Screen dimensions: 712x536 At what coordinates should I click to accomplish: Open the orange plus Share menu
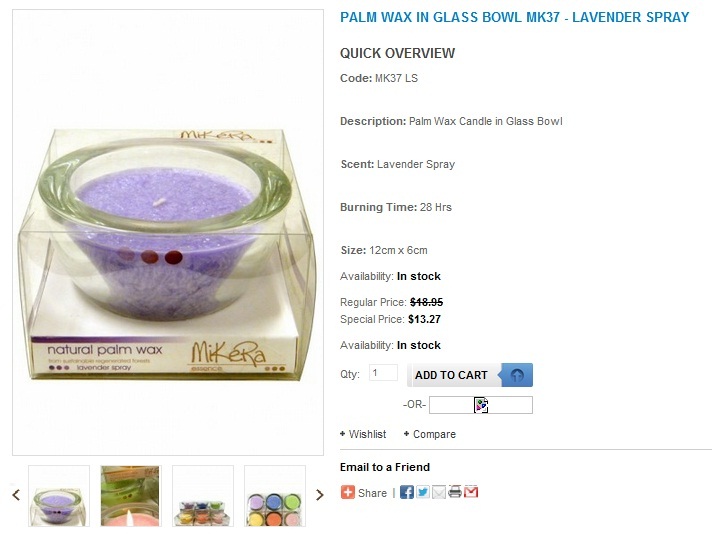tap(364, 492)
